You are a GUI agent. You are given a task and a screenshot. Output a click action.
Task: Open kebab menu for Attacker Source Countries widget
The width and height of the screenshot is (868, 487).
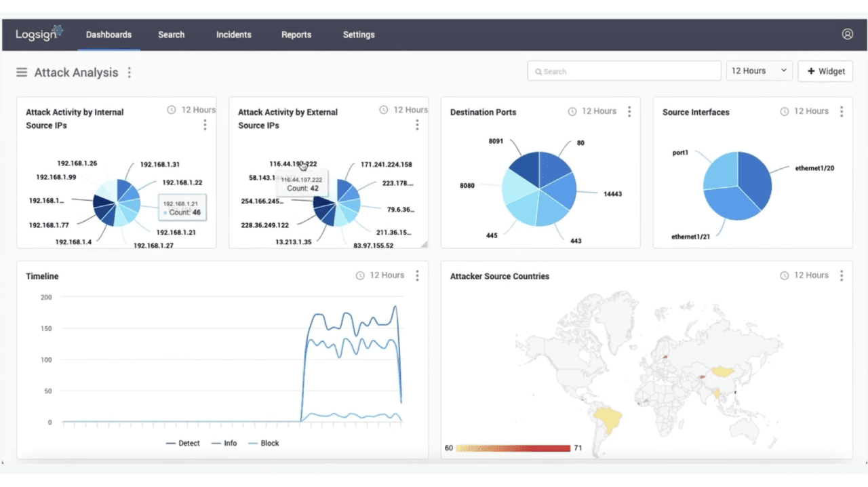point(842,275)
